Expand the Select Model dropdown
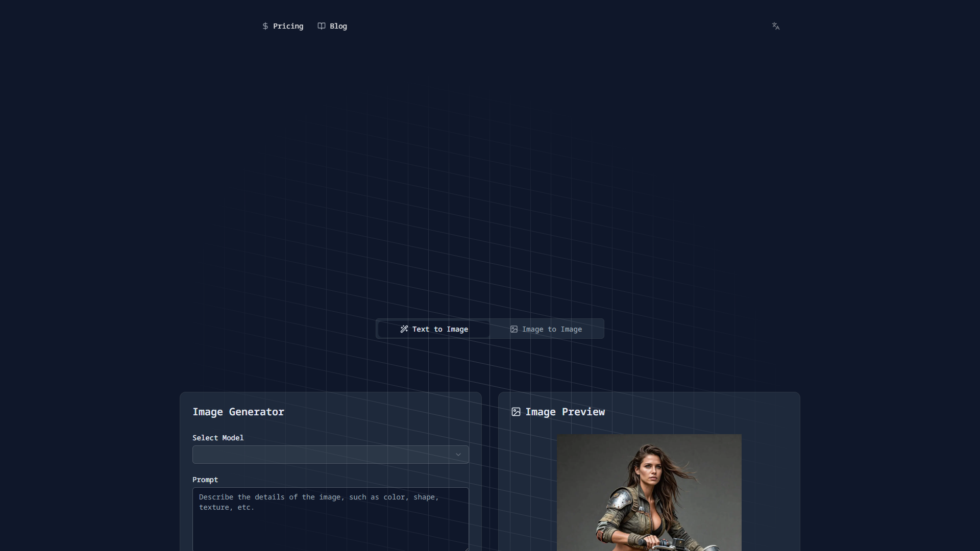980x551 pixels. point(331,455)
